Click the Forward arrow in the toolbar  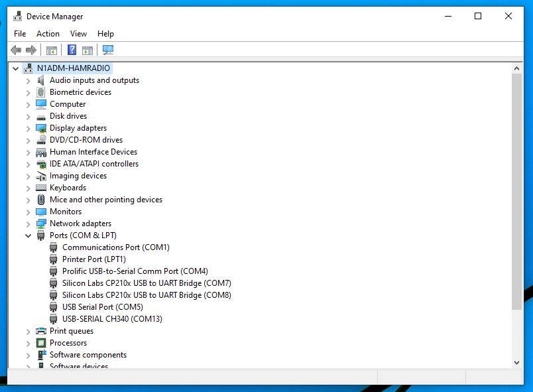pyautogui.click(x=31, y=50)
